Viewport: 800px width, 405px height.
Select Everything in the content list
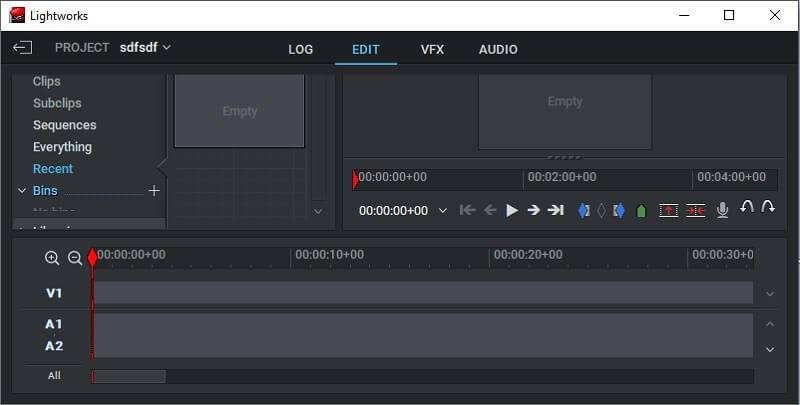coord(62,147)
